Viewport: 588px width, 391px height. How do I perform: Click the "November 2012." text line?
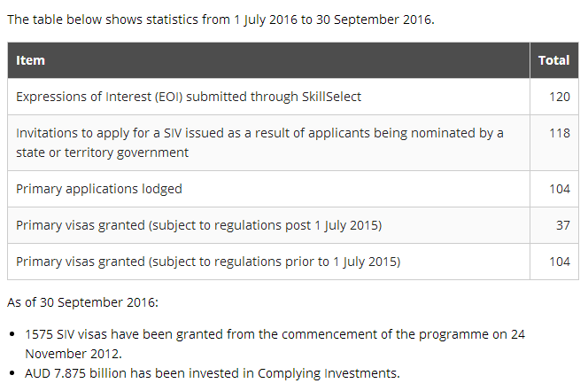73,352
